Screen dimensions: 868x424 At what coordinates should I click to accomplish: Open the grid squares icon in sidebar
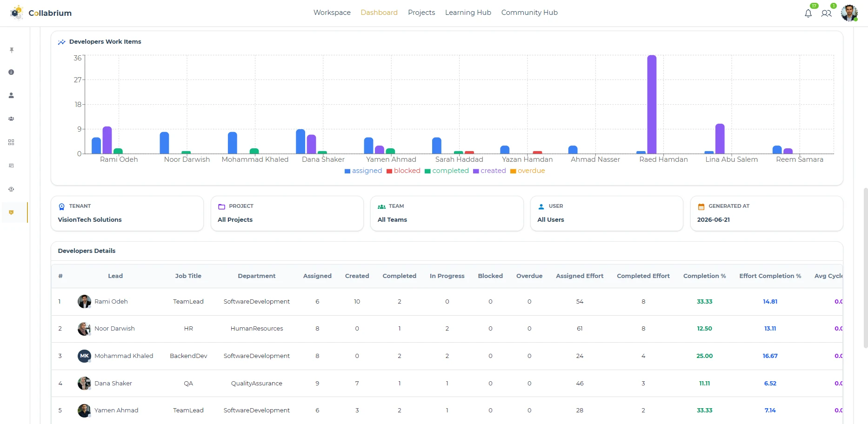coord(11,142)
